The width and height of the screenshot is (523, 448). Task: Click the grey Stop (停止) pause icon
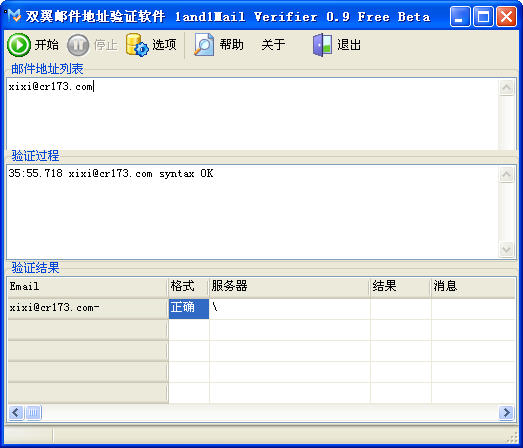point(78,45)
